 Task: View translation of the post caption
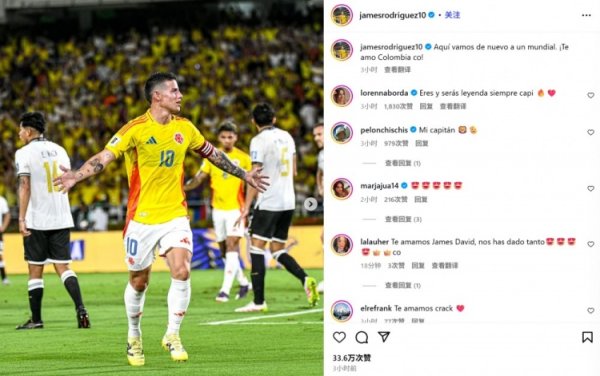[398, 70]
